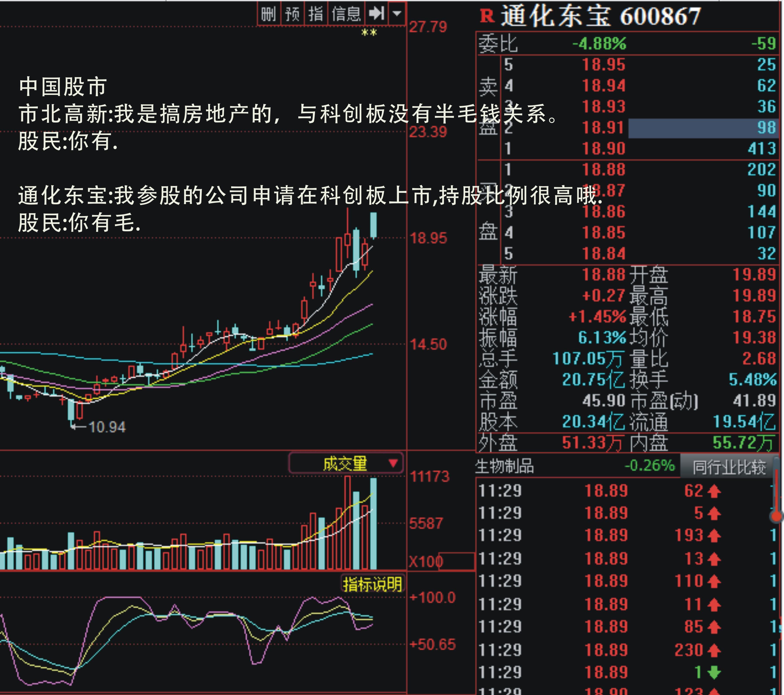Image resolution: width=784 pixels, height=695 pixels.
Task: Open the 信息 toolbar button
Action: click(x=346, y=14)
